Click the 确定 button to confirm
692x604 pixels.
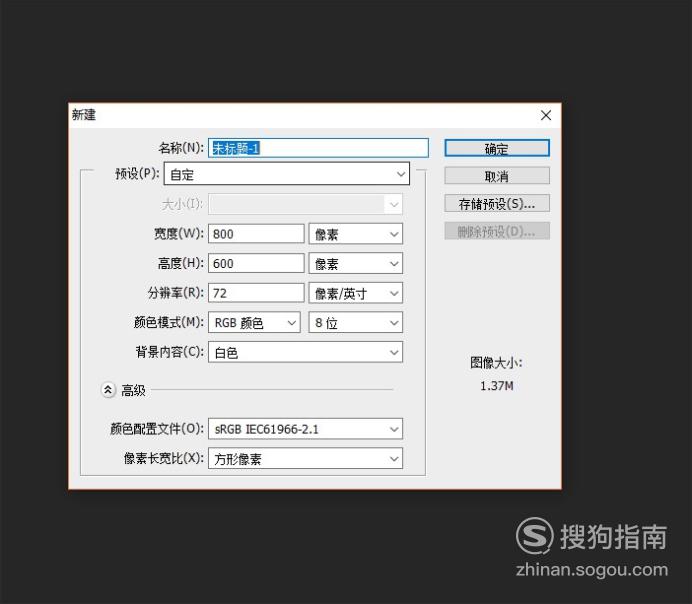[x=496, y=148]
